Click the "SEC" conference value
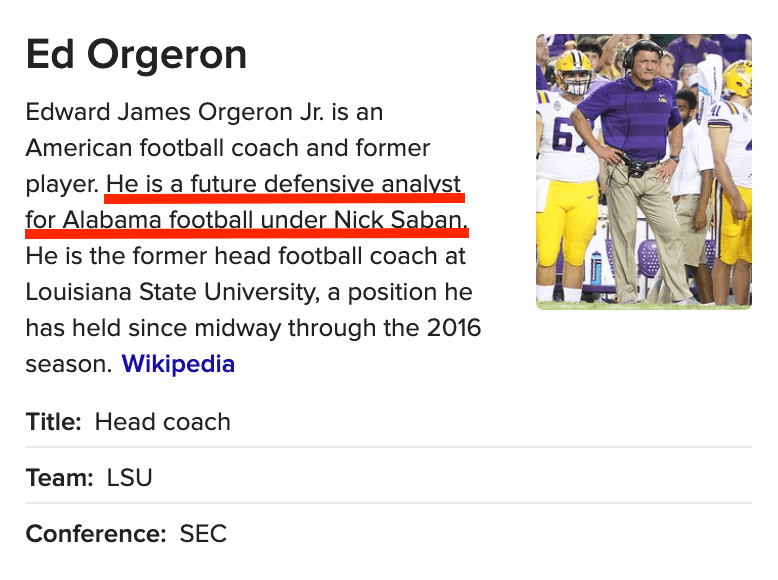The image size is (778, 580). 203,534
